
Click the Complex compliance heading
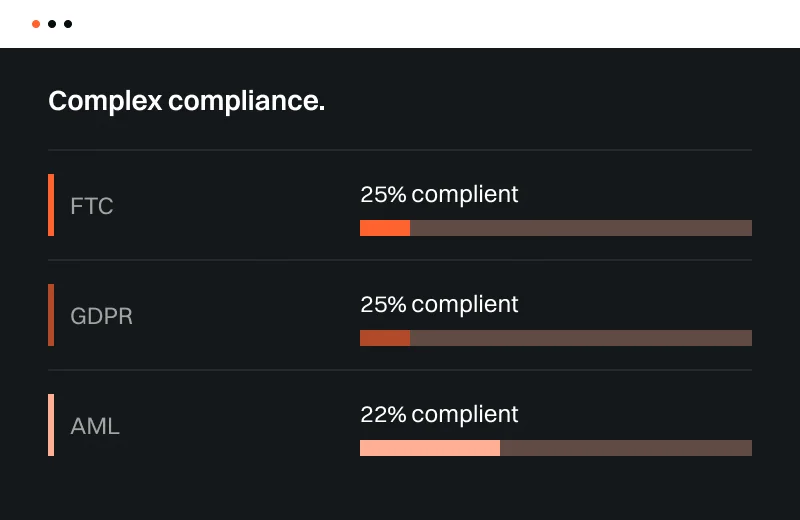coord(186,101)
